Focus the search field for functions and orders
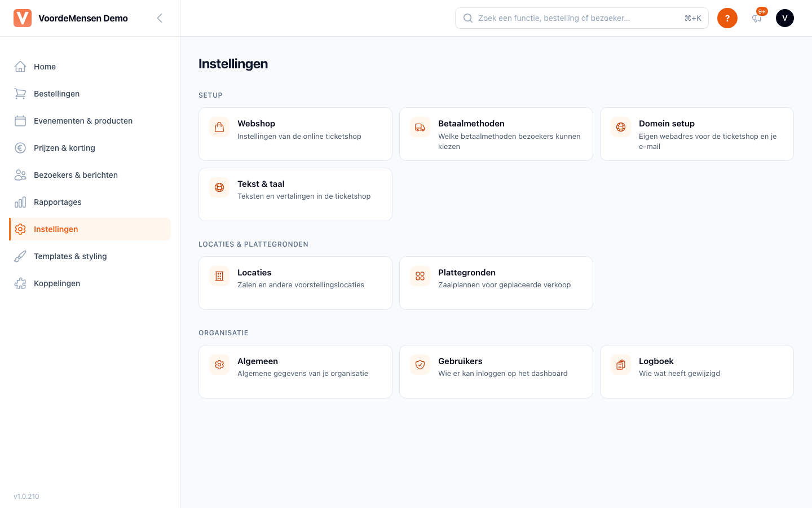The image size is (812, 508). [582, 18]
